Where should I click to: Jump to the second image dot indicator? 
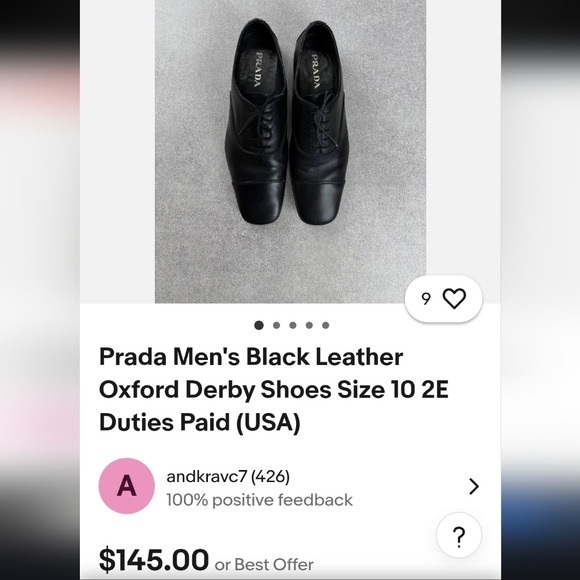point(276,325)
